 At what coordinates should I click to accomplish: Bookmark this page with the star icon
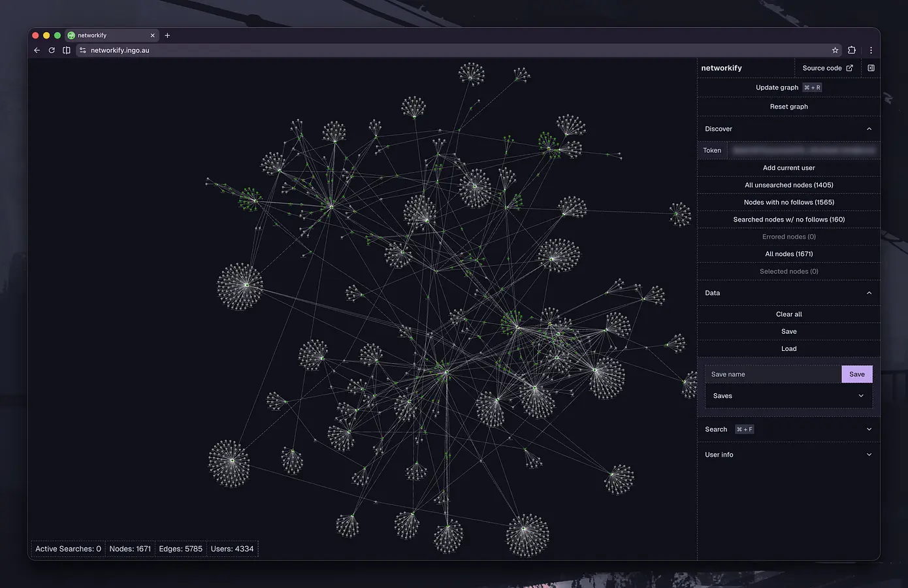[x=835, y=50]
